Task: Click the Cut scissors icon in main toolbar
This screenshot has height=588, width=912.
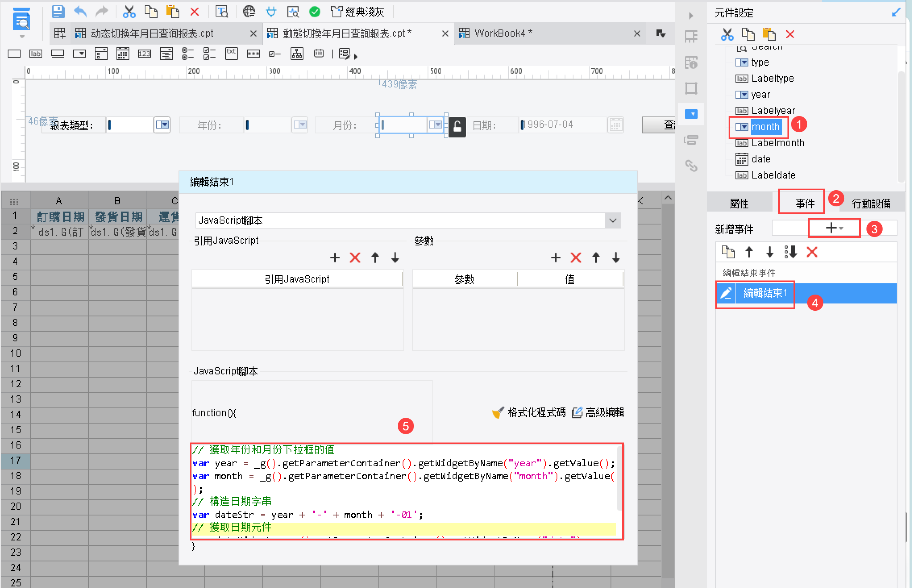Action: (x=129, y=12)
